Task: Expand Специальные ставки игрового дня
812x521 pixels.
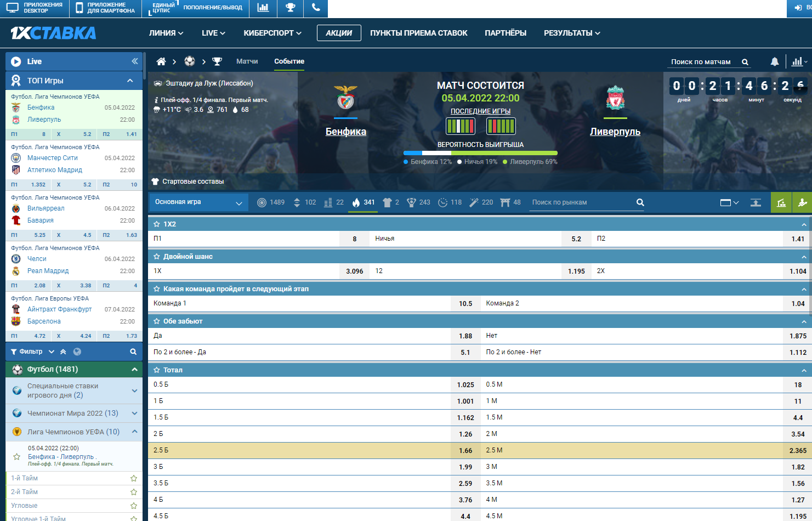Action: tap(134, 390)
